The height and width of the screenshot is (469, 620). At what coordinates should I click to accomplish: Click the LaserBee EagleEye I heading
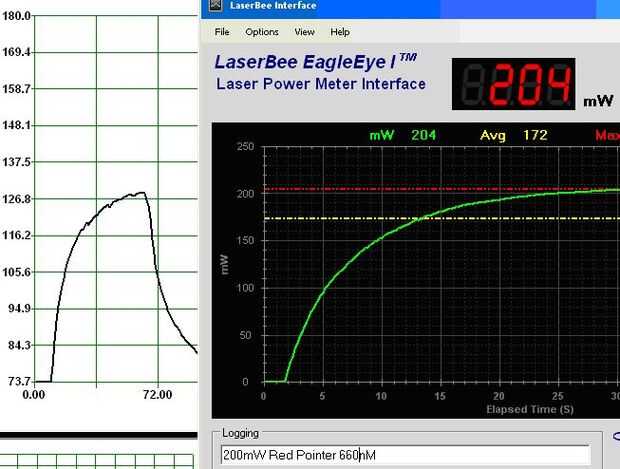point(315,62)
